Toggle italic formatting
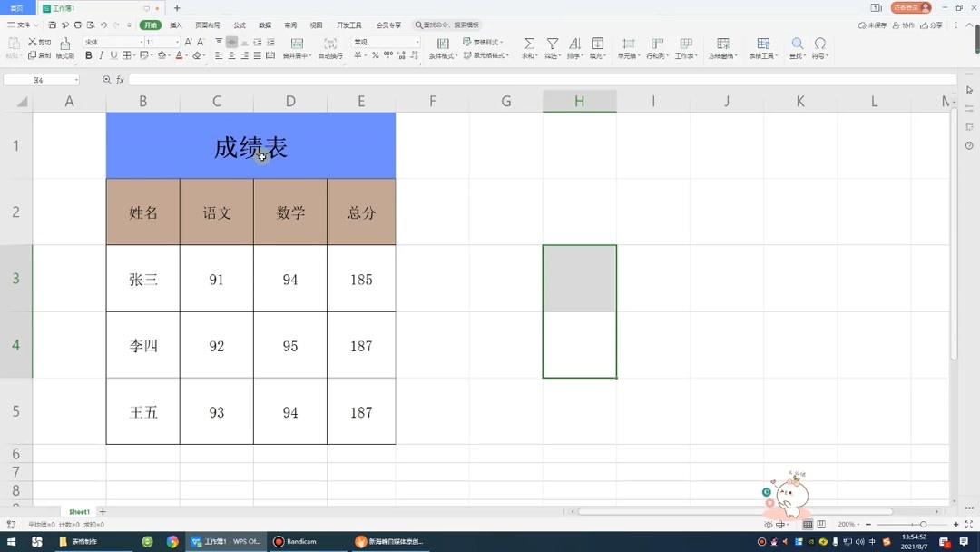 [x=102, y=56]
